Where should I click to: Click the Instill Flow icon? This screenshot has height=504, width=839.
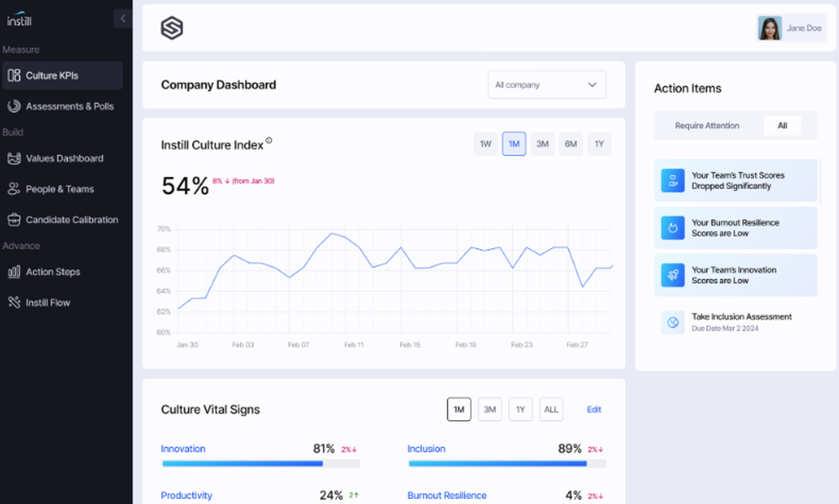14,302
